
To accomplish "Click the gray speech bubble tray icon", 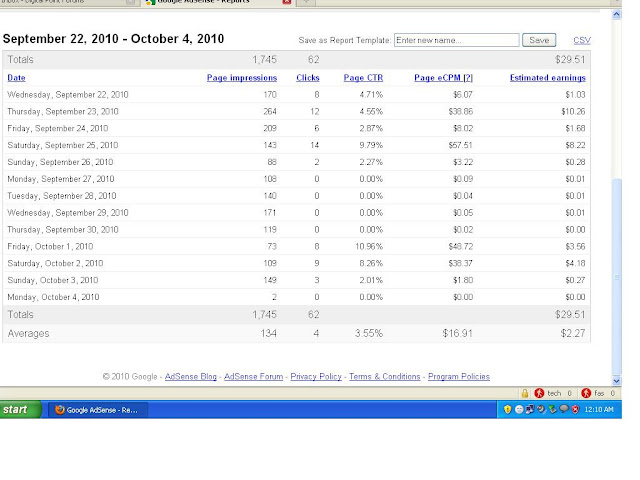I will (564, 409).
